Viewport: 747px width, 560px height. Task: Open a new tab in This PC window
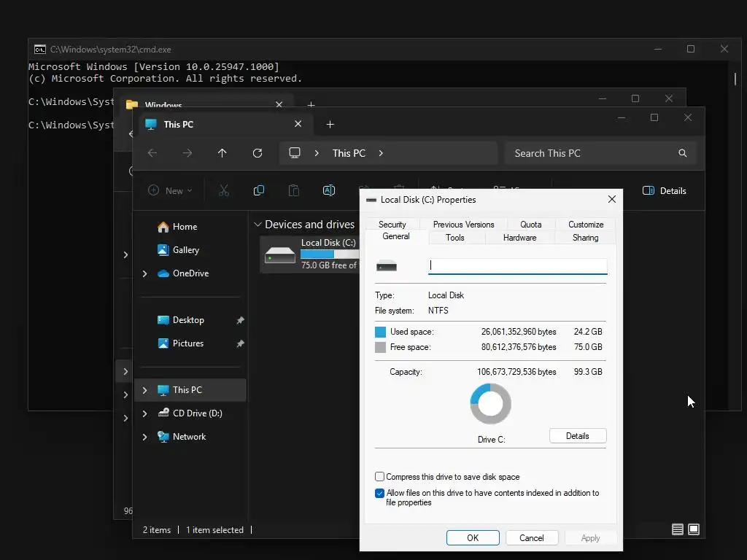(x=330, y=124)
